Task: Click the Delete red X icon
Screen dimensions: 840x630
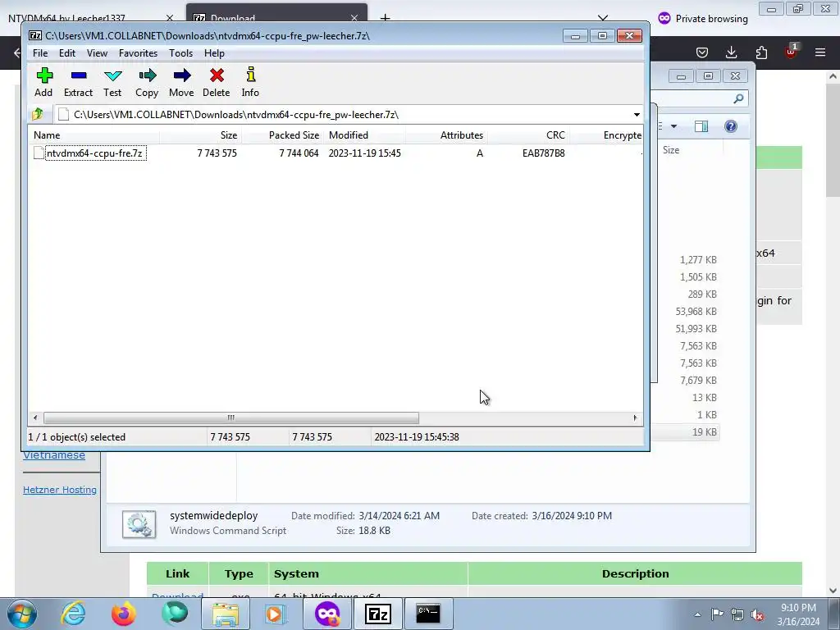Action: pyautogui.click(x=217, y=83)
